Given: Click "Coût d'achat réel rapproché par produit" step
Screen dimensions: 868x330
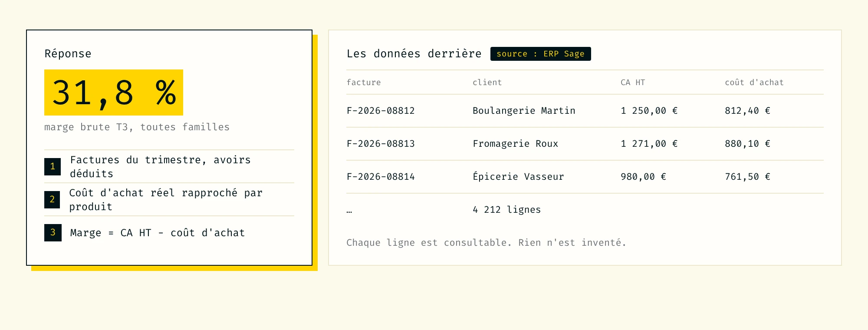Looking at the screenshot, I should coord(166,200).
